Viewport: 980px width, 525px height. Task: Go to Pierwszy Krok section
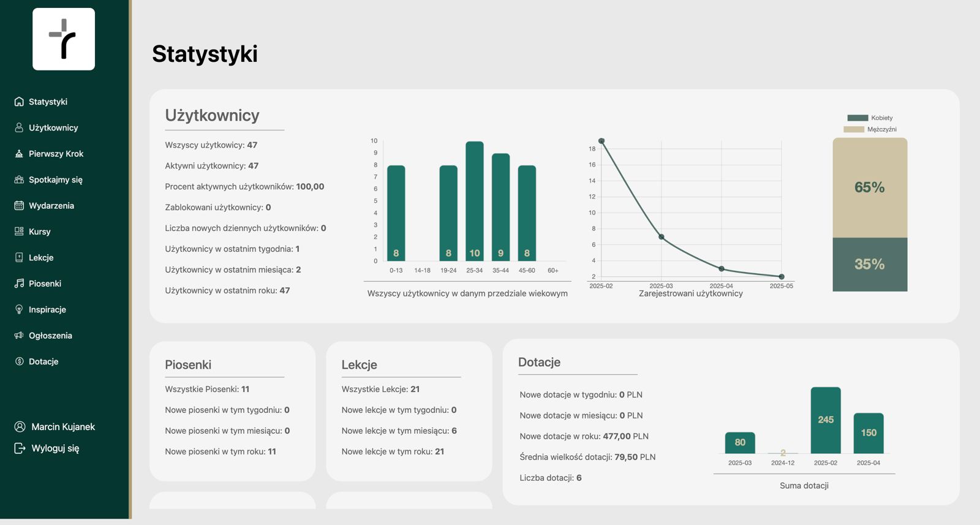click(x=56, y=154)
